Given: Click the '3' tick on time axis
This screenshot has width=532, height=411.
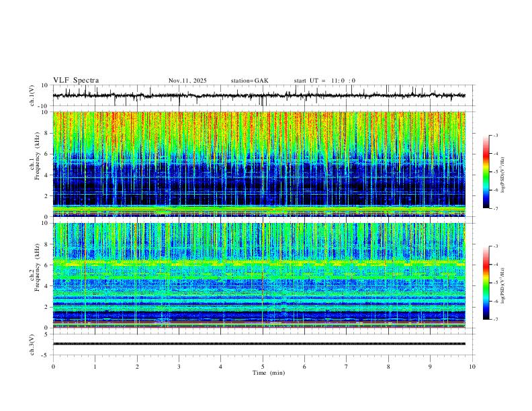Looking at the screenshot, I should click(x=179, y=367).
